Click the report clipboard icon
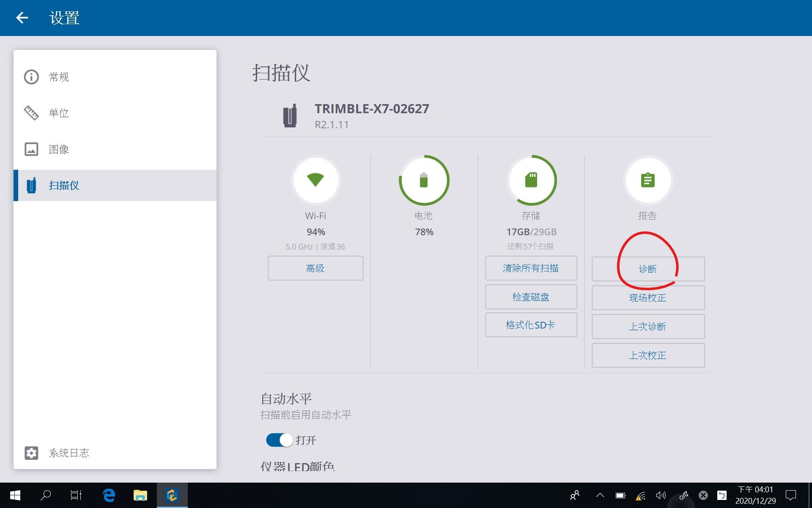This screenshot has height=508, width=812. (648, 180)
